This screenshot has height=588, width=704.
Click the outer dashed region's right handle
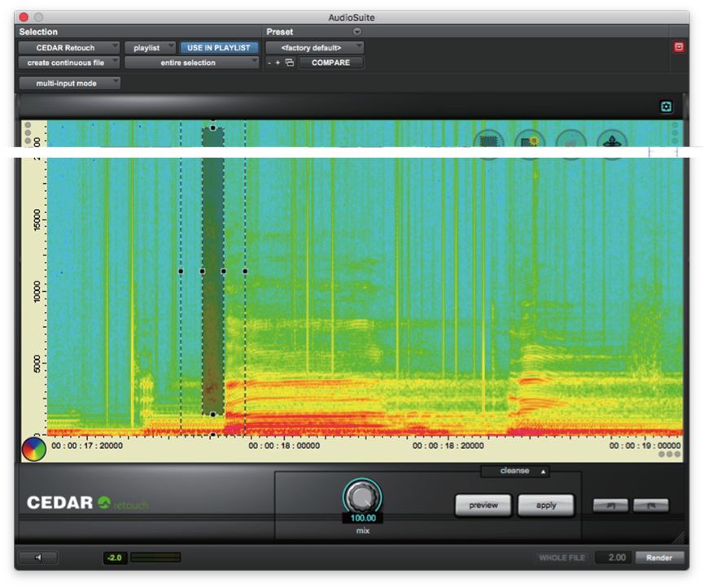pos(245,272)
